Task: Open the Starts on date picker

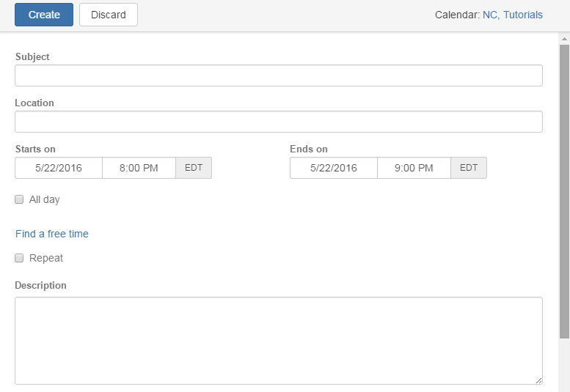Action: (59, 168)
